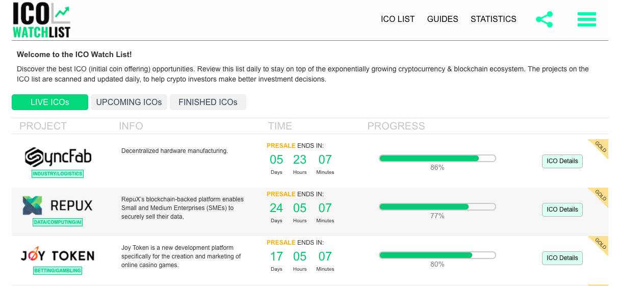Click the INFO column header
Screen dimensions: 644x286
tap(131, 126)
